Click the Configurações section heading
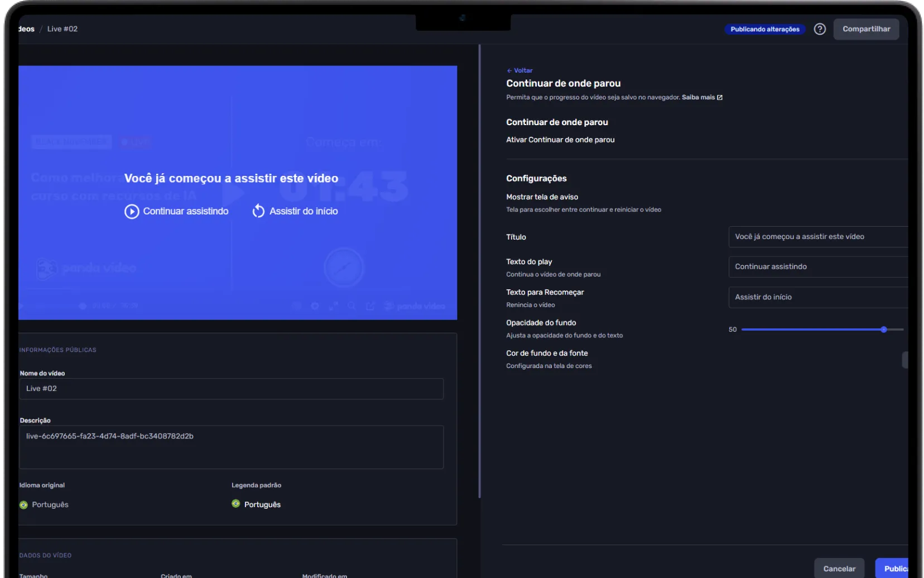Image resolution: width=924 pixels, height=578 pixels. pyautogui.click(x=536, y=179)
